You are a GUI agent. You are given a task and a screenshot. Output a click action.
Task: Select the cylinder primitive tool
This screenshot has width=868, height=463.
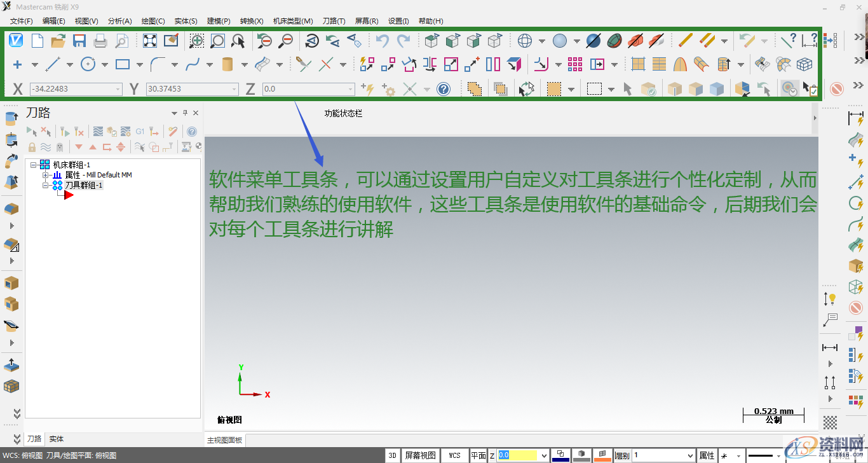229,64
